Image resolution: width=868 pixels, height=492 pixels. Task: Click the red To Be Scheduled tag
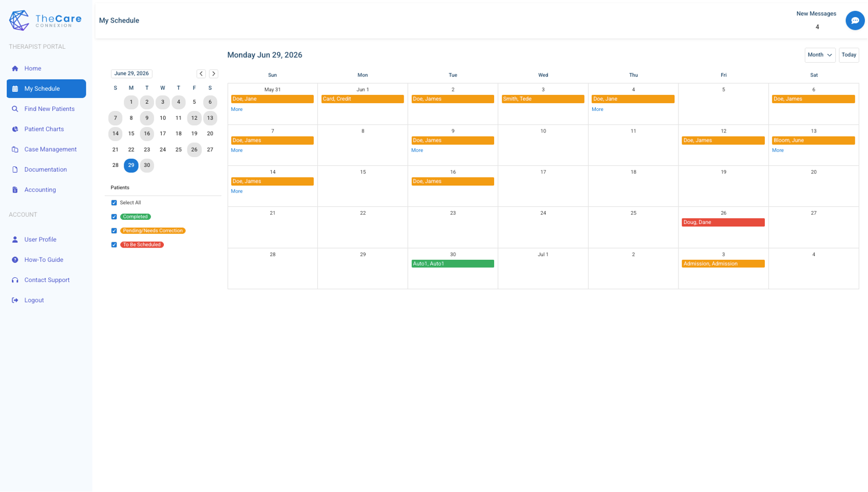[x=142, y=245]
